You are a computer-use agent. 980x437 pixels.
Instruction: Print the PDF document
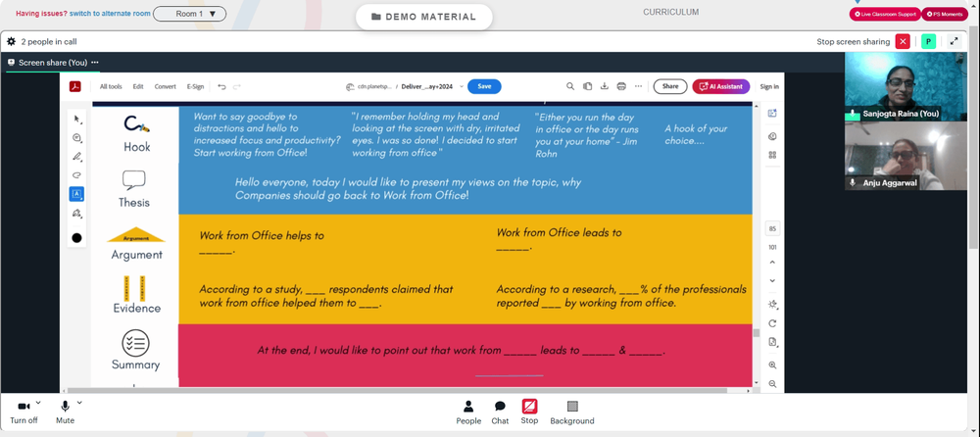pyautogui.click(x=621, y=86)
